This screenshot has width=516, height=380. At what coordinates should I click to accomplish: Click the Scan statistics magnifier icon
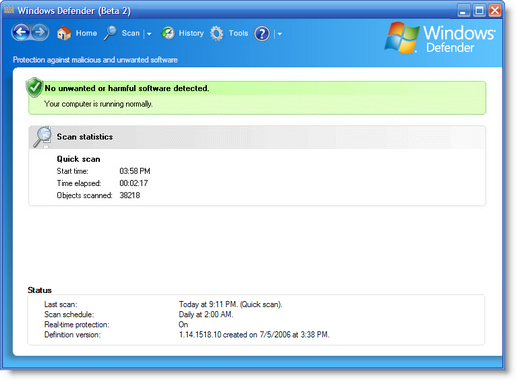42,137
